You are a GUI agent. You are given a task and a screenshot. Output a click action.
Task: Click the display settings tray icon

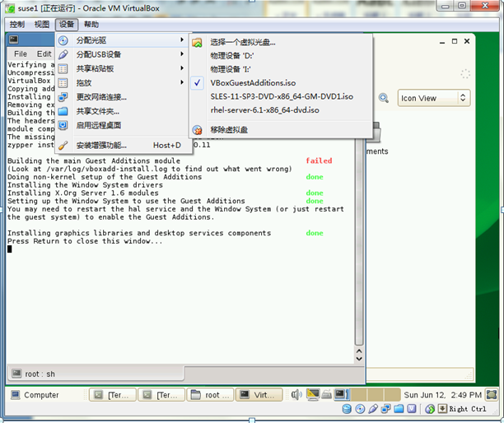313,394
